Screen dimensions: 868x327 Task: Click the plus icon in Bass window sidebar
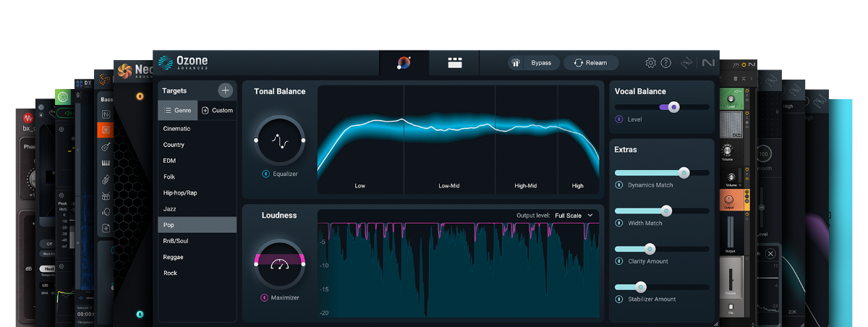pyautogui.click(x=106, y=228)
